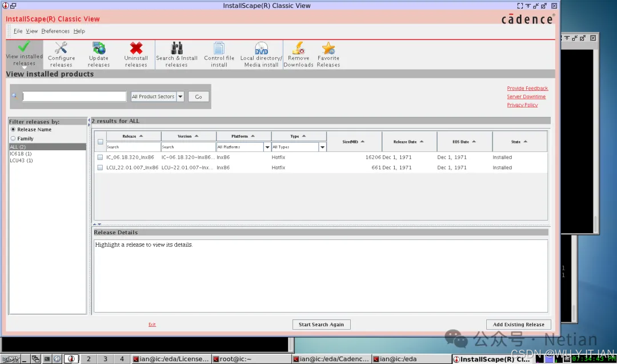Image resolution: width=617 pixels, height=364 pixels.
Task: Switch to workspace 3 on the taskbar
Action: 105,359
